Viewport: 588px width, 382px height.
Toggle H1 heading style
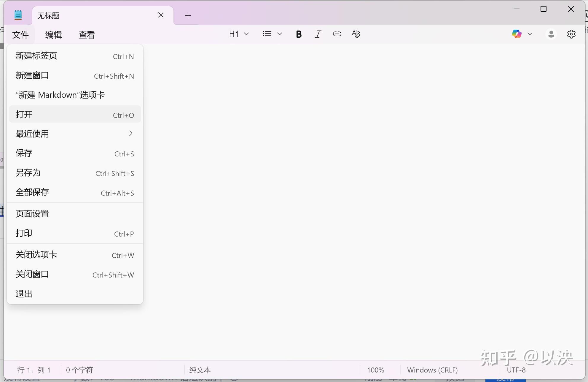click(x=234, y=34)
